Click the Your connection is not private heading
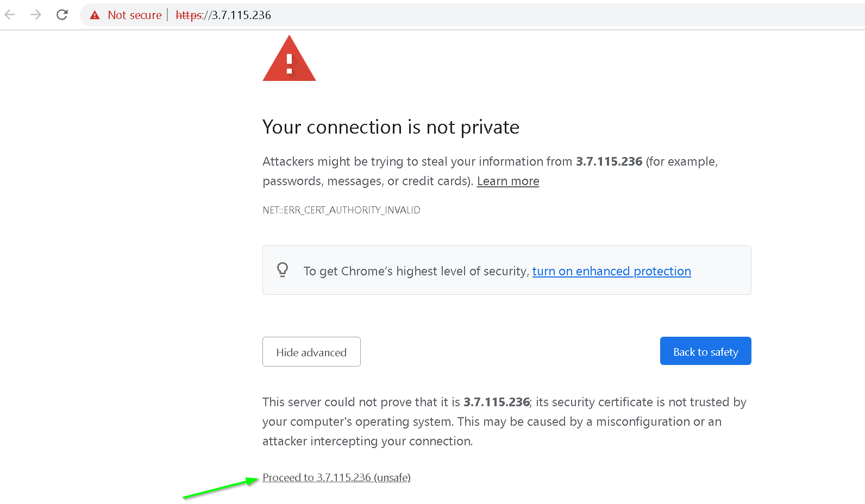Image resolution: width=865 pixels, height=504 pixels. (x=391, y=127)
